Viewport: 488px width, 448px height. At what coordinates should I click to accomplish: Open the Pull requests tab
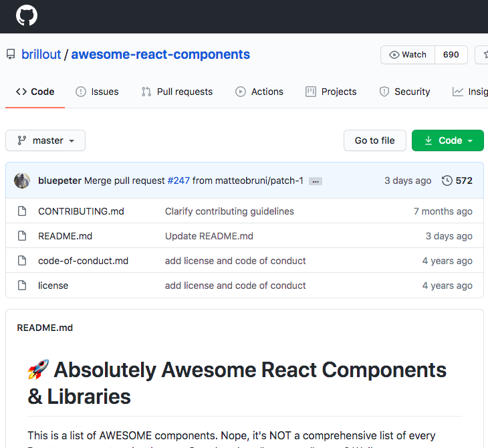click(x=177, y=92)
